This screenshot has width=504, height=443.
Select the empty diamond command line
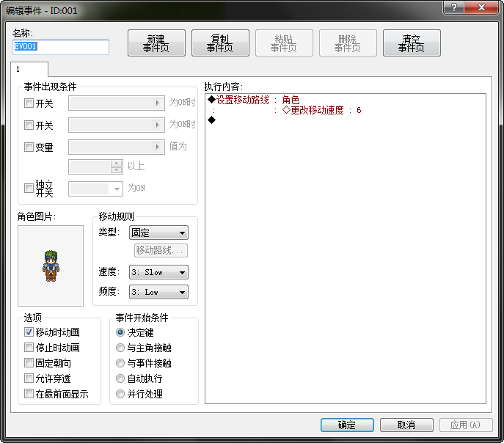point(212,120)
